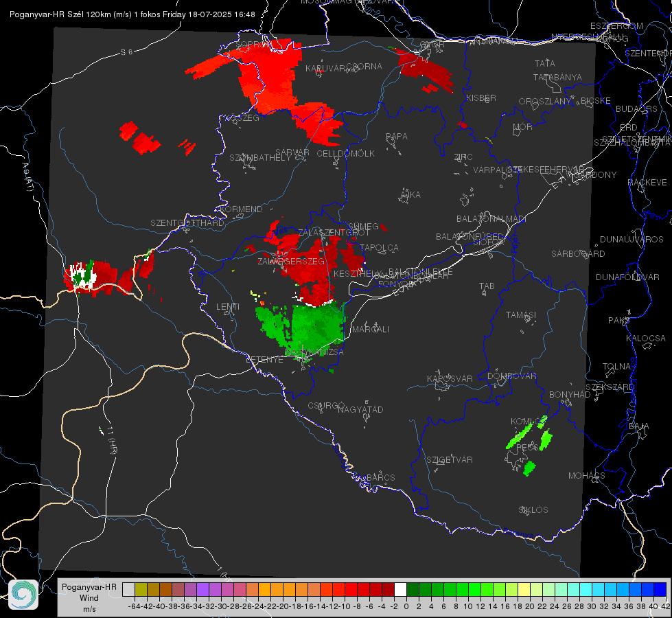This screenshot has width=672, height=618.
Task: Click the RACKEVE city label
Action: [647, 183]
